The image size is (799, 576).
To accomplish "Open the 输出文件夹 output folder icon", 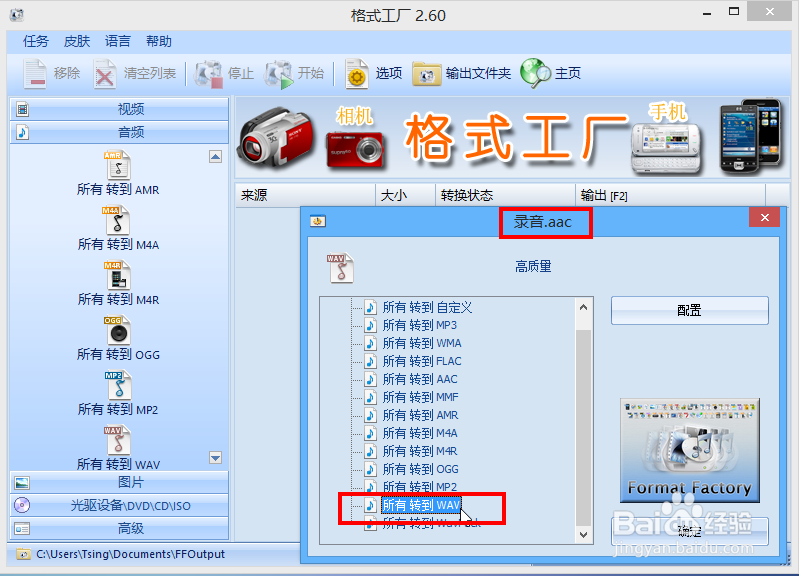I will [427, 74].
